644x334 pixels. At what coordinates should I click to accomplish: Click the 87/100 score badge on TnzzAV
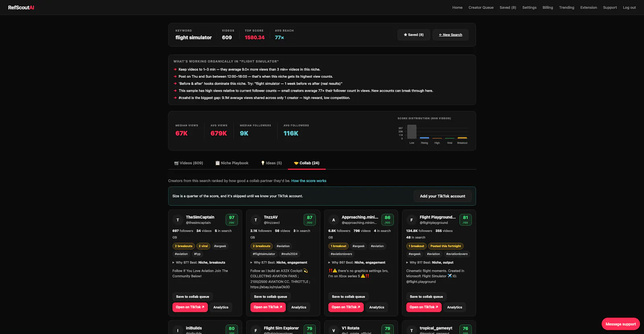coord(310,220)
